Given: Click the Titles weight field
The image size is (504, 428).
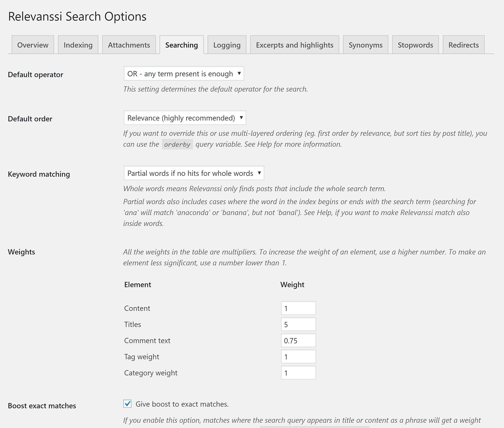Looking at the screenshot, I should [x=298, y=324].
